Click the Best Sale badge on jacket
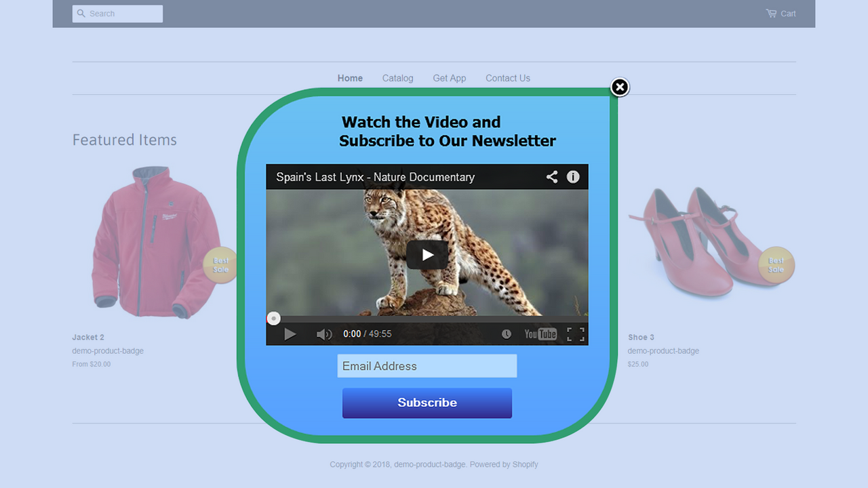Image resolution: width=868 pixels, height=488 pixels. pyautogui.click(x=220, y=265)
